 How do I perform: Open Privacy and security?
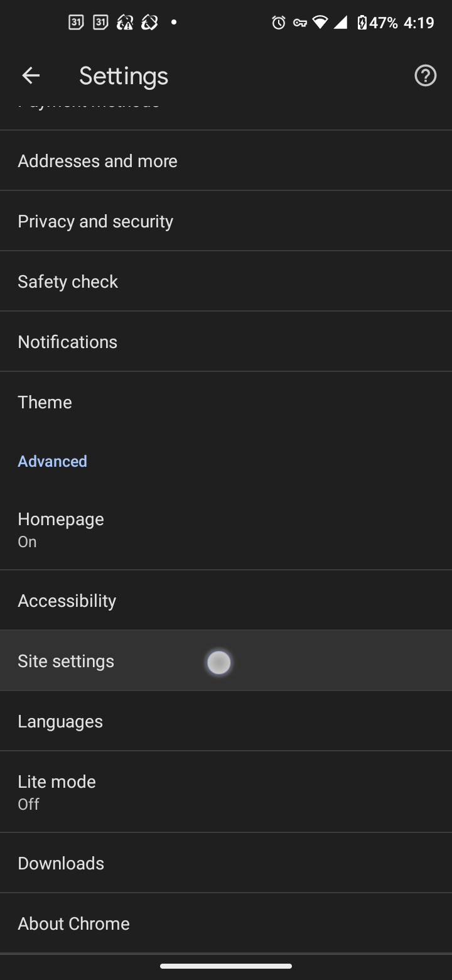[x=226, y=221]
